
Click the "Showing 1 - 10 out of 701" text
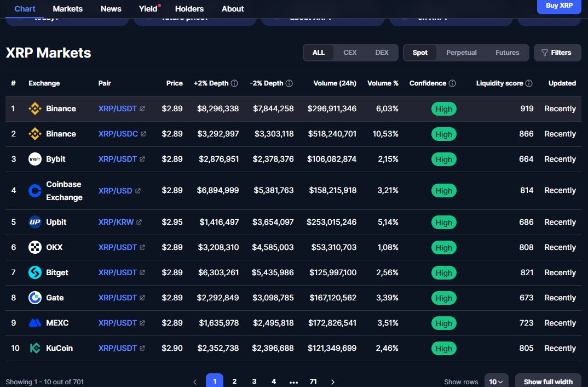[x=45, y=382]
